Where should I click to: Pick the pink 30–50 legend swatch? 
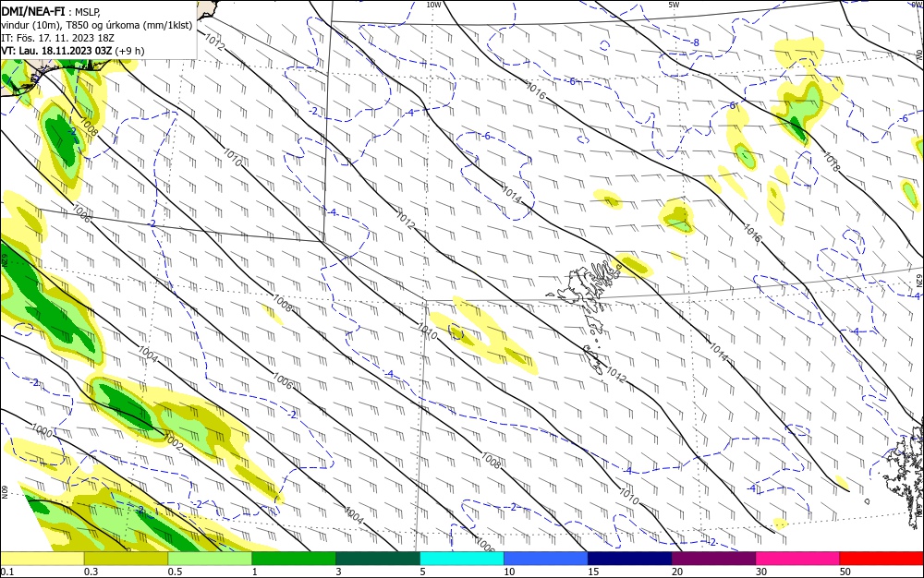pyautogui.click(x=798, y=559)
